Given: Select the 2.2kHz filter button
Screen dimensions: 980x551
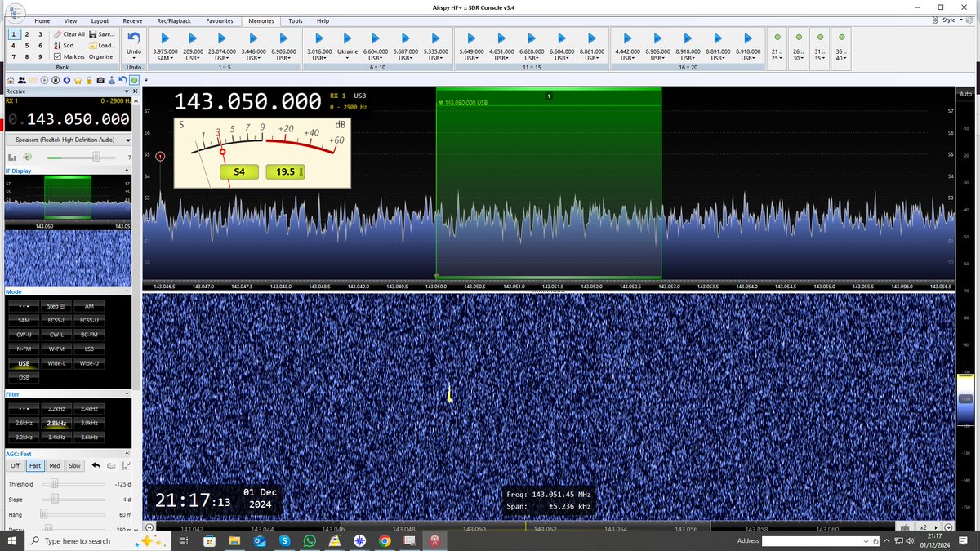Looking at the screenshot, I should (56, 408).
